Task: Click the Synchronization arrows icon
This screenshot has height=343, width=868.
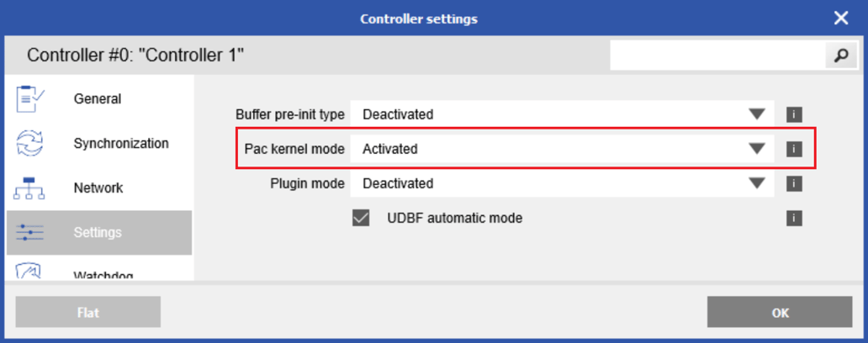Action: [30, 144]
